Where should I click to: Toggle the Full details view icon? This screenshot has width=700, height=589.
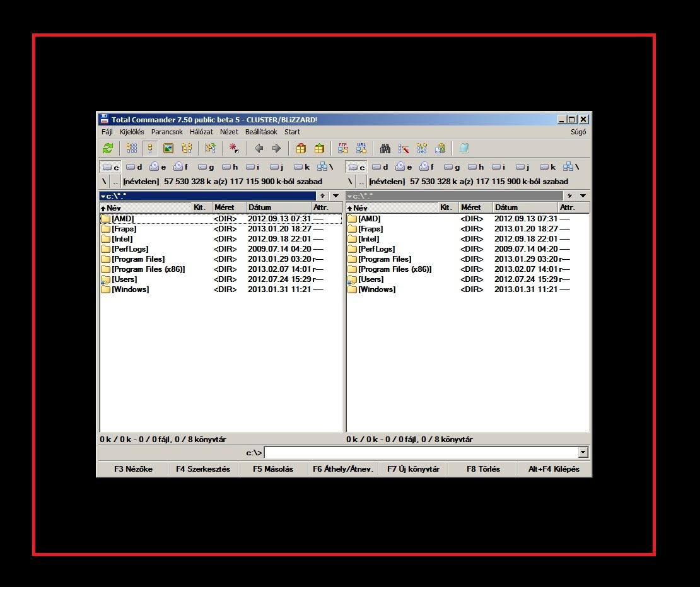click(150, 148)
